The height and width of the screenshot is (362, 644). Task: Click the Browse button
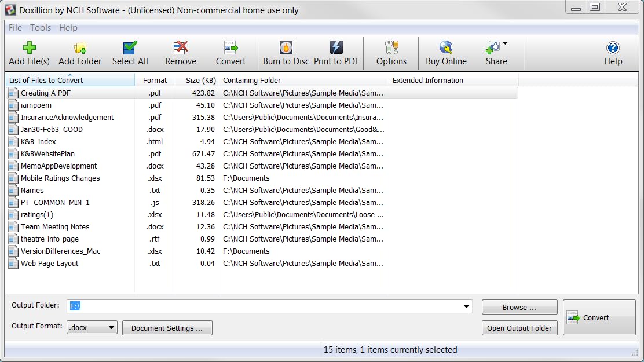519,308
